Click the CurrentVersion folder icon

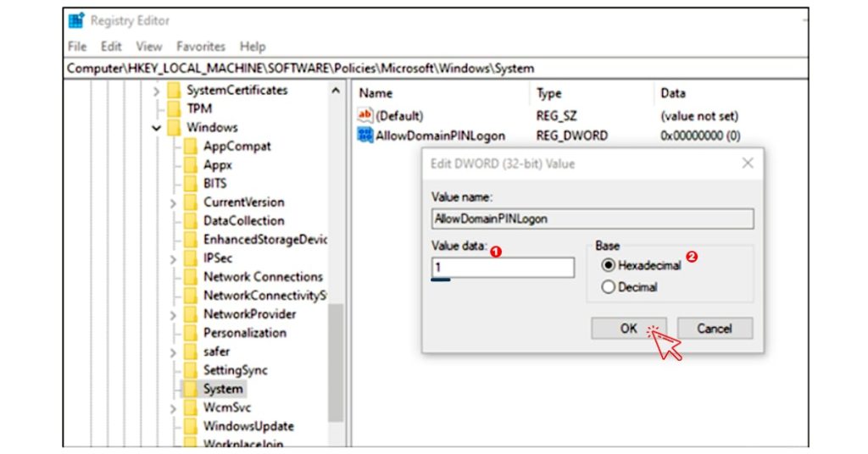[x=191, y=202]
